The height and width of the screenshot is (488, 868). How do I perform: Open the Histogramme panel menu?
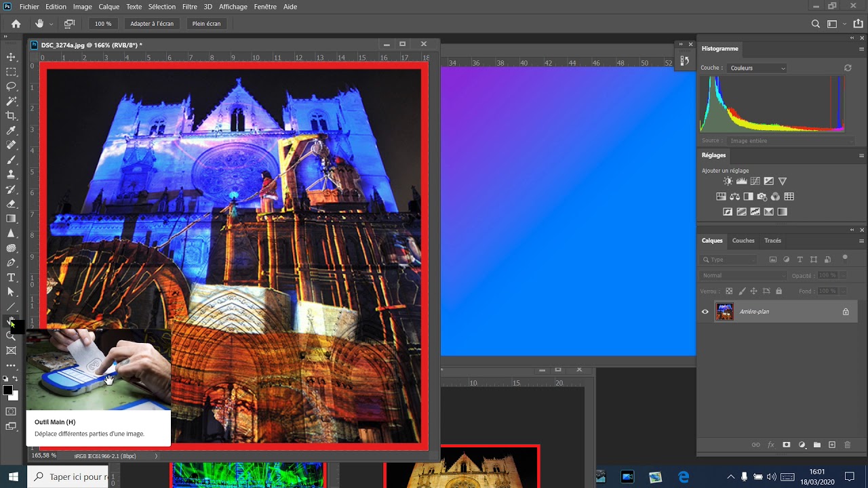pyautogui.click(x=862, y=49)
